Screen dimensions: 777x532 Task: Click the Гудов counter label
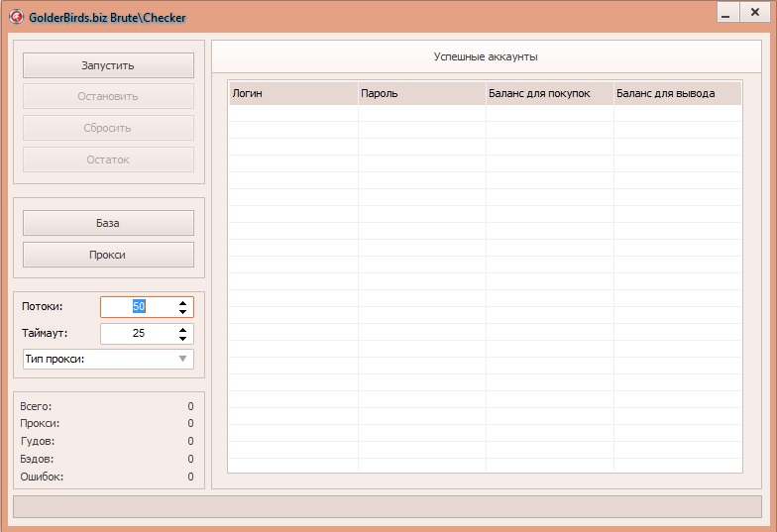point(38,442)
